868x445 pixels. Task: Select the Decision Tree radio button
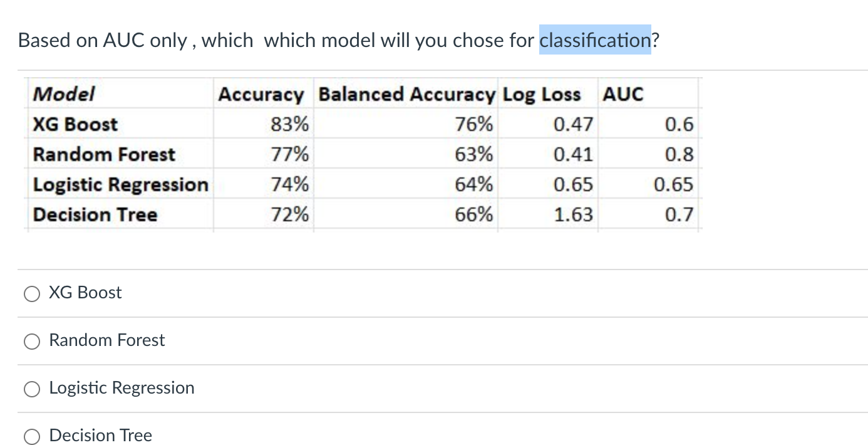click(31, 436)
